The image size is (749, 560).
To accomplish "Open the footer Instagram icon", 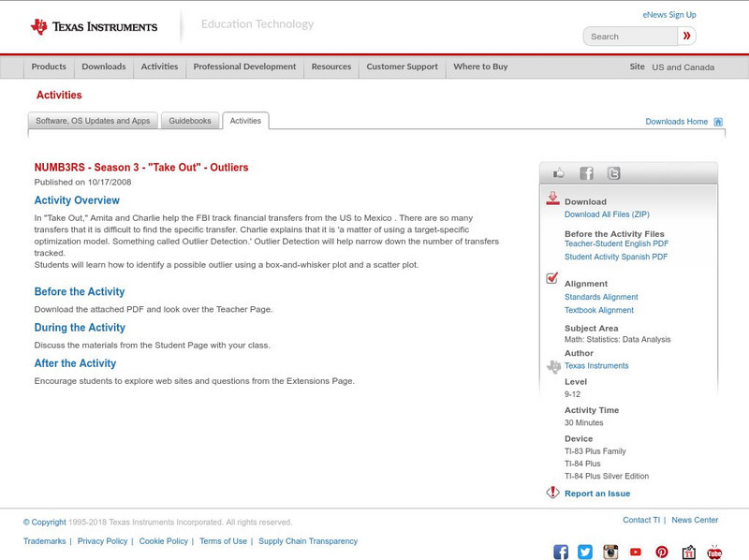I will [610, 552].
